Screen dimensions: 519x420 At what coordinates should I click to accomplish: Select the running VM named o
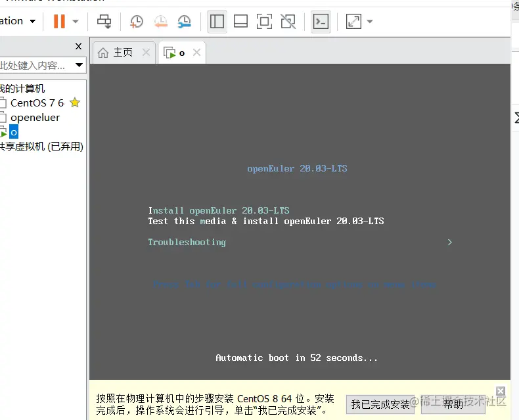point(14,132)
